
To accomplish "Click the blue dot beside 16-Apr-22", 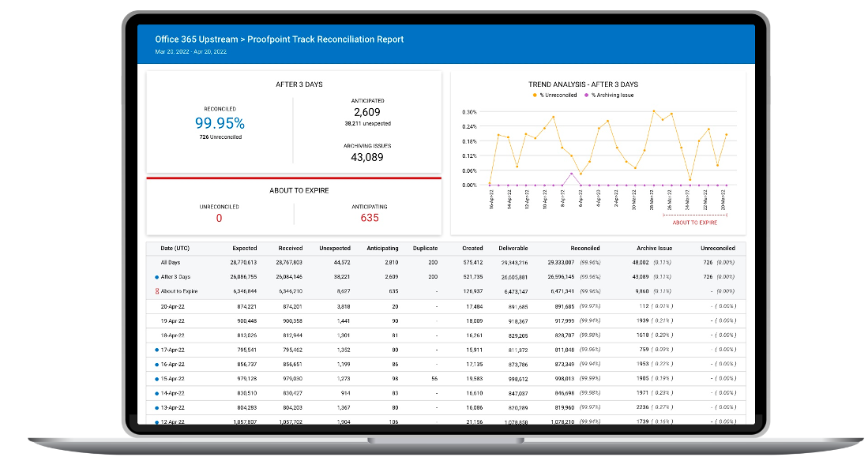I will (x=156, y=364).
